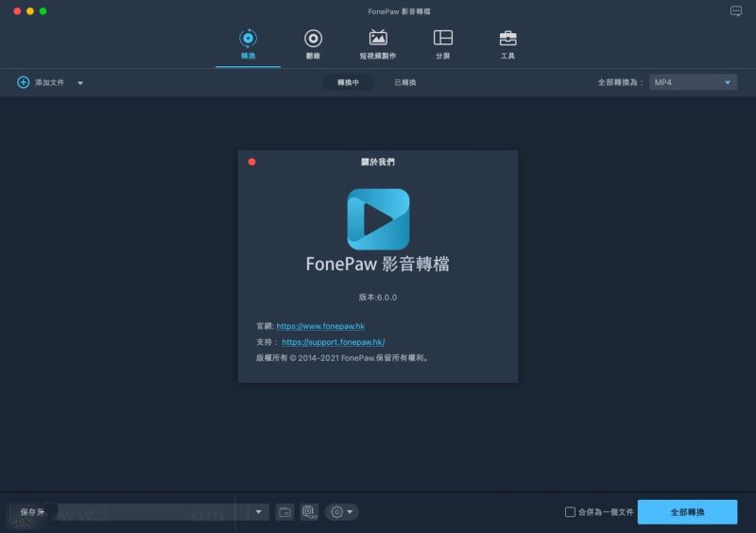The height and width of the screenshot is (533, 756).
Task: Expand the save path dropdown arrow
Action: [x=258, y=512]
